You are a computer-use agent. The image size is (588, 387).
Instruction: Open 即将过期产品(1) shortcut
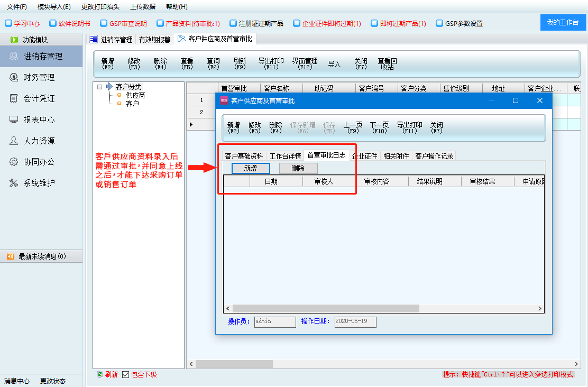tap(398, 24)
